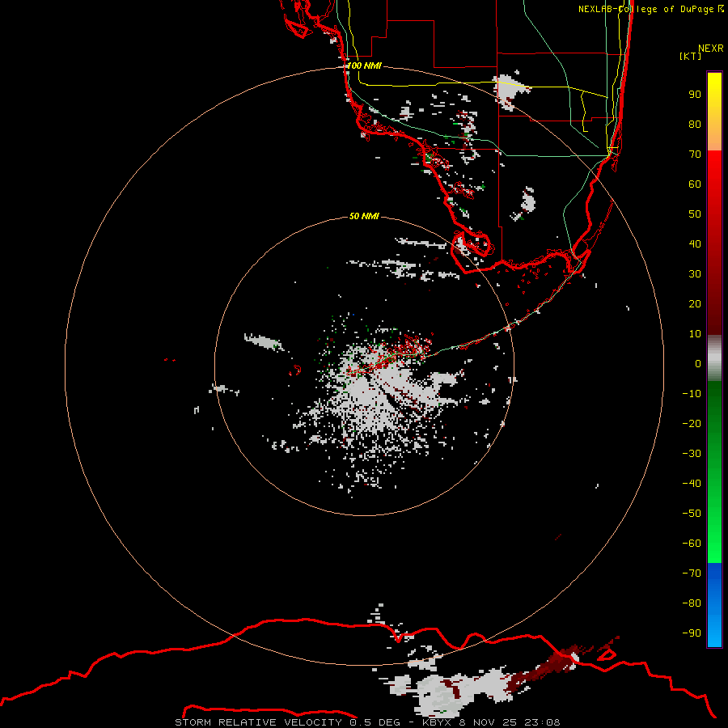Click the "STORM RELATIVE VELOCITY" product title

pyautogui.click(x=258, y=722)
